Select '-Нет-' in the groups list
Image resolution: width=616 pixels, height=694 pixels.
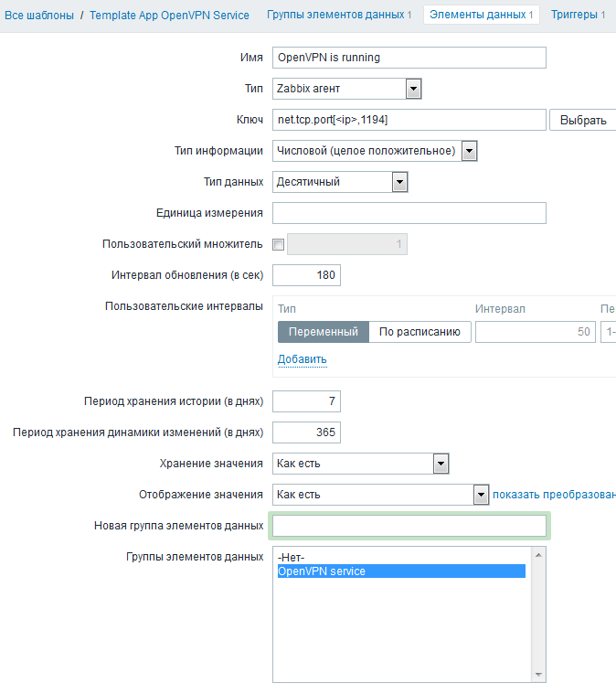pyautogui.click(x=401, y=558)
